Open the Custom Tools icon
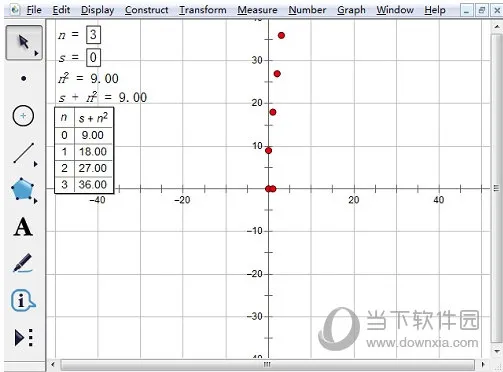This screenshot has height=372, width=503. pos(24,337)
